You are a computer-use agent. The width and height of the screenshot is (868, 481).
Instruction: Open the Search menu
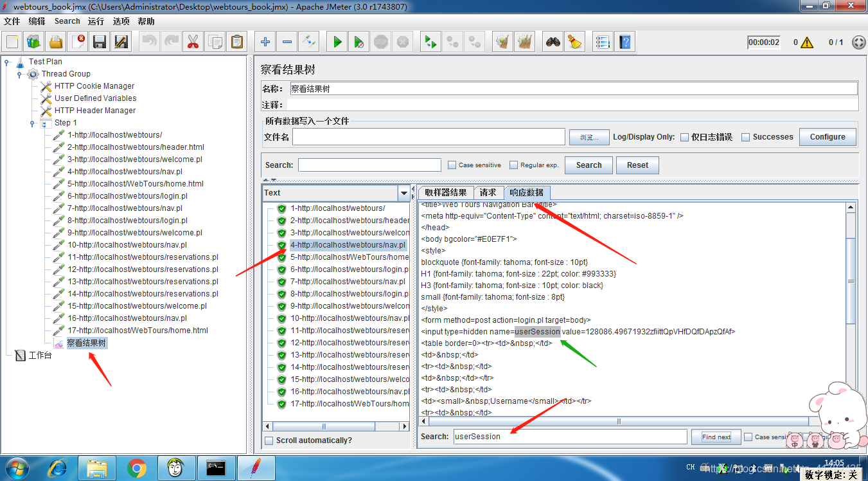(x=67, y=21)
